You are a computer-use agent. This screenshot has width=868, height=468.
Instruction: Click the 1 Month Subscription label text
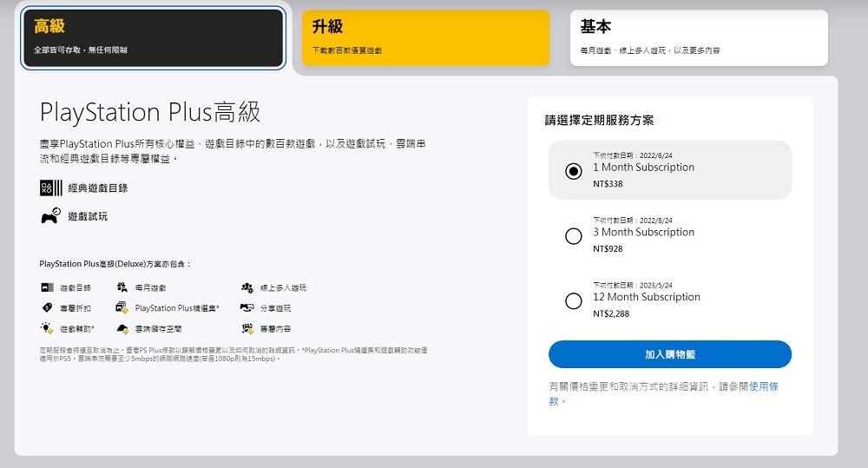click(643, 168)
